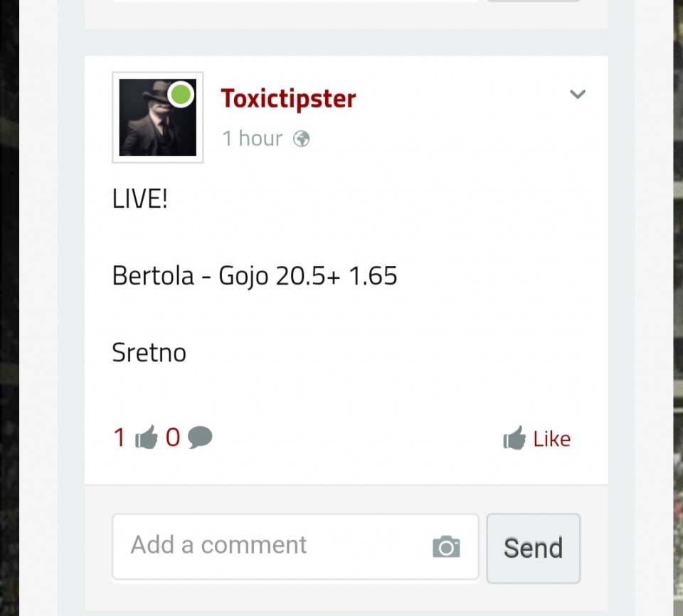Click the green online status dot
This screenshot has width=683, height=616.
click(x=181, y=94)
